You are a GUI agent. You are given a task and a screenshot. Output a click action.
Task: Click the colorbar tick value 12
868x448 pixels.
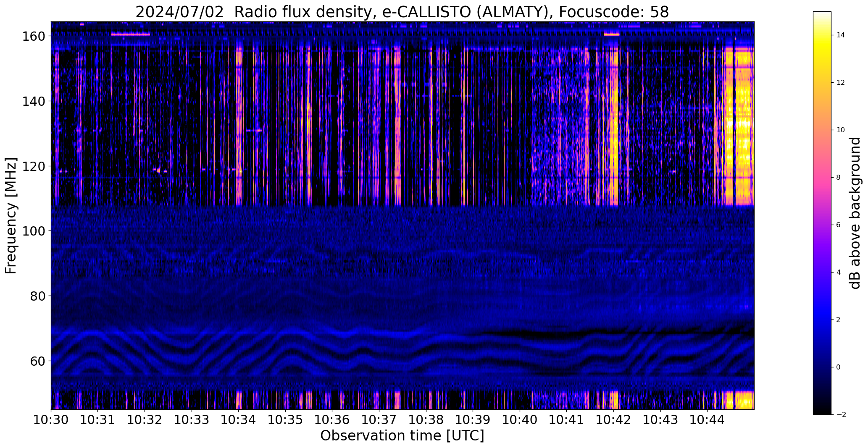[x=840, y=83]
